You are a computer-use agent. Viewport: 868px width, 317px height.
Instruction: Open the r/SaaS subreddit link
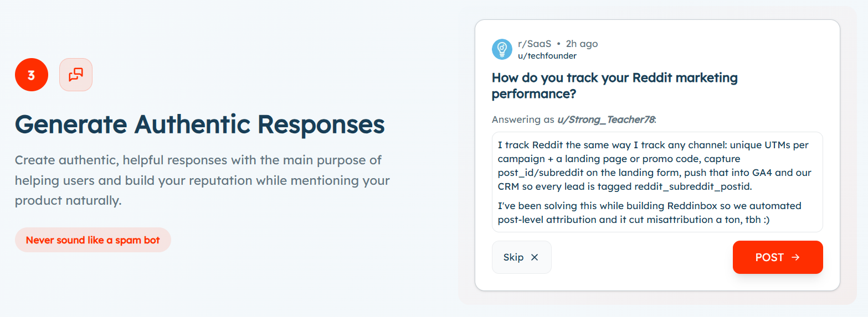535,44
